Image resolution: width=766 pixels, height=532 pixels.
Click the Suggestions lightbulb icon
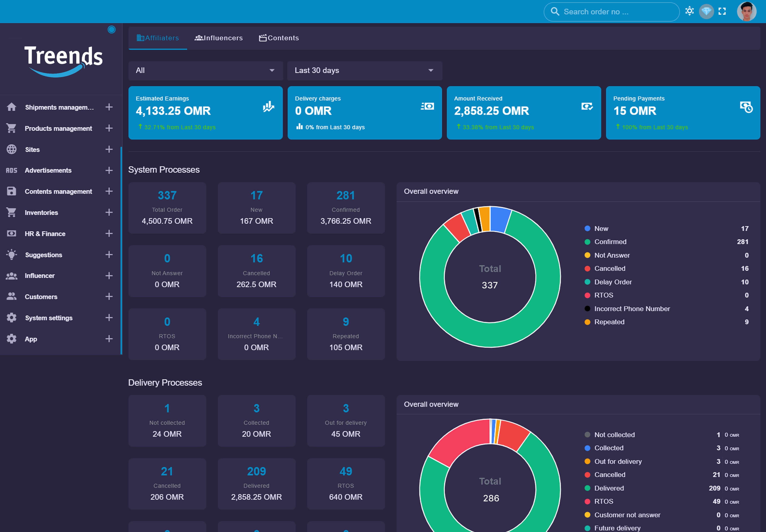pyautogui.click(x=12, y=255)
